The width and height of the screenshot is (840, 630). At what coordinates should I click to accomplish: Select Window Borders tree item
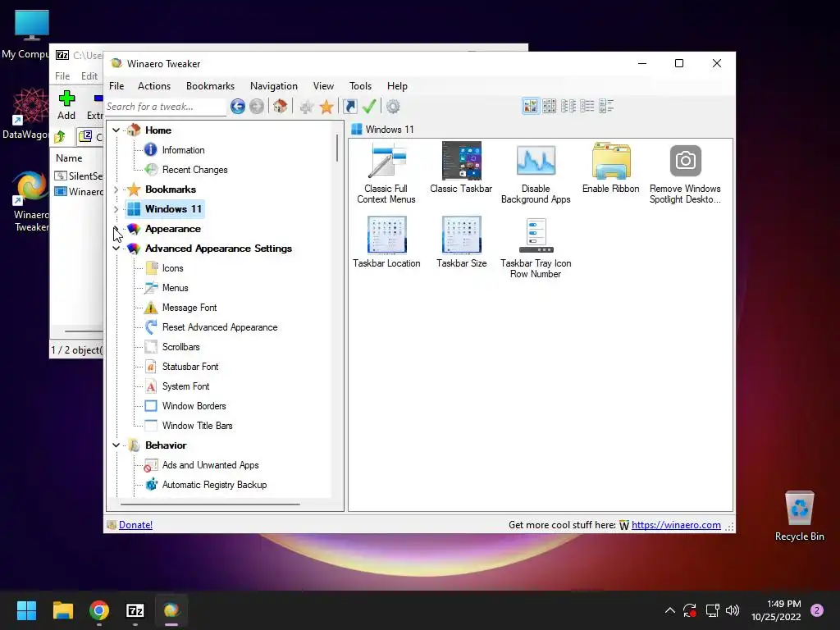(194, 406)
